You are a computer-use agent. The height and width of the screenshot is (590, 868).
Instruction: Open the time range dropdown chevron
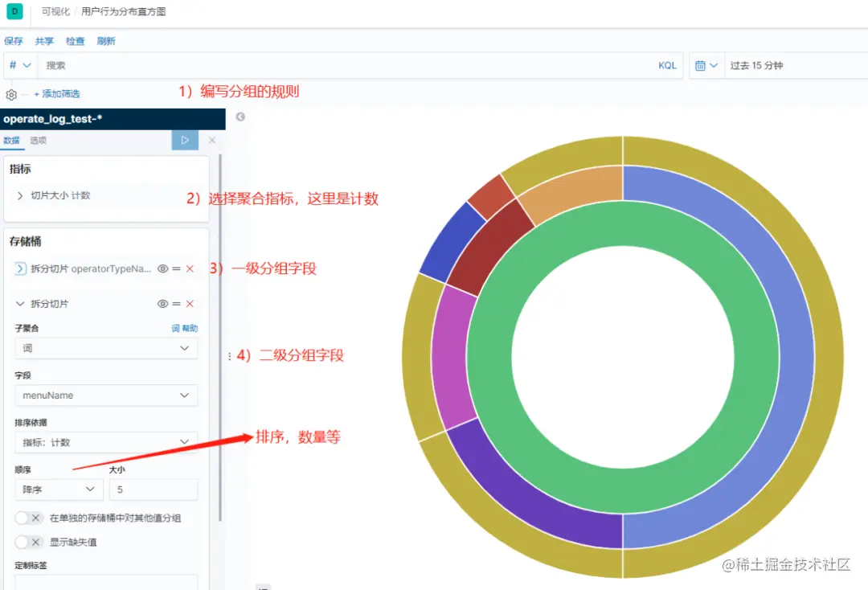click(714, 65)
